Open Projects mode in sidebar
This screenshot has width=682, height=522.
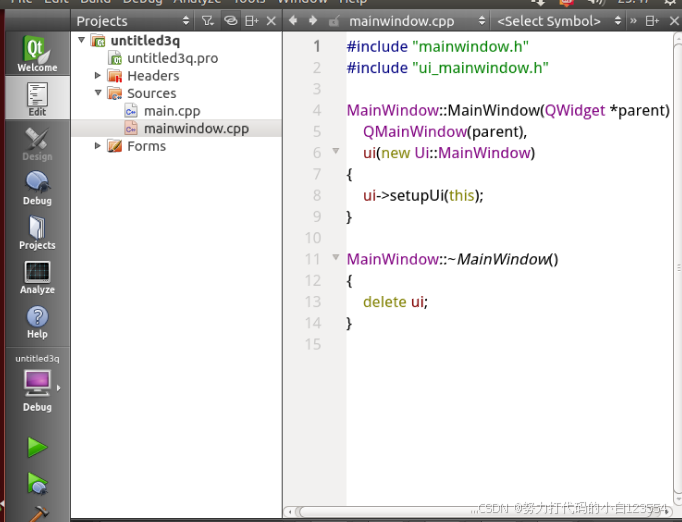click(37, 232)
